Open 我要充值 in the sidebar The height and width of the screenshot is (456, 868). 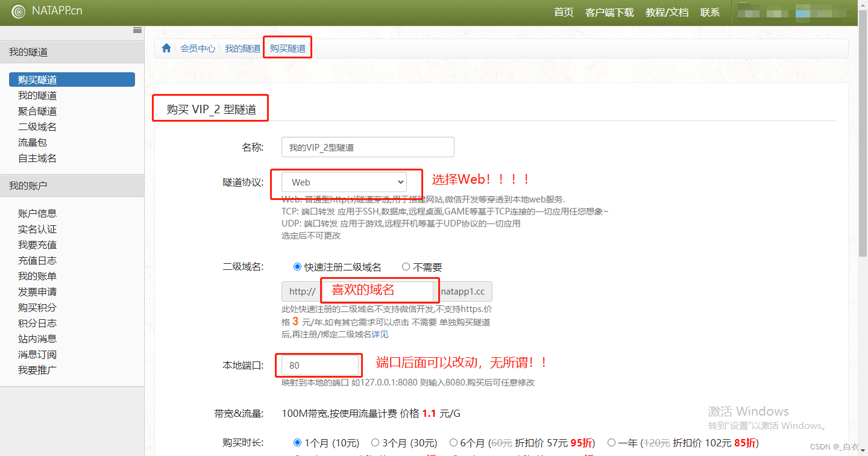(x=37, y=245)
